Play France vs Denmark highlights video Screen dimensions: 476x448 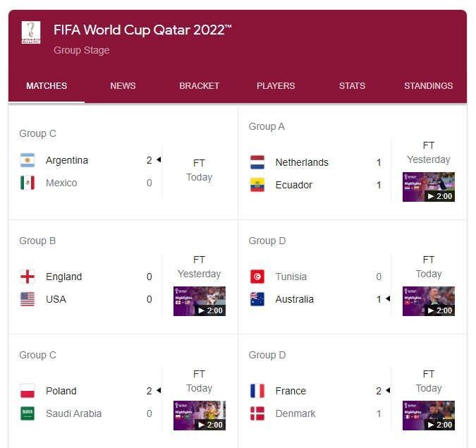click(x=429, y=416)
